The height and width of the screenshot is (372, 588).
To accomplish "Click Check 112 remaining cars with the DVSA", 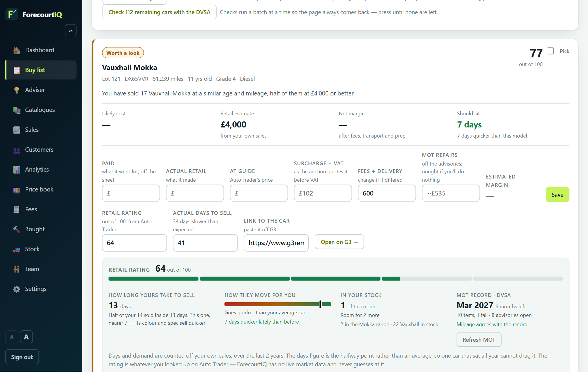I will (159, 12).
